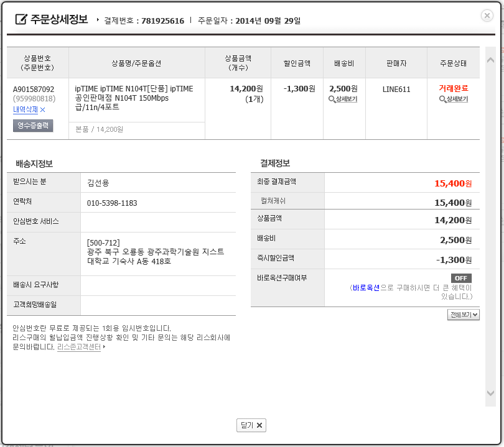Open the 전체보기 dropdown
The height and width of the screenshot is (447, 504).
point(463,315)
